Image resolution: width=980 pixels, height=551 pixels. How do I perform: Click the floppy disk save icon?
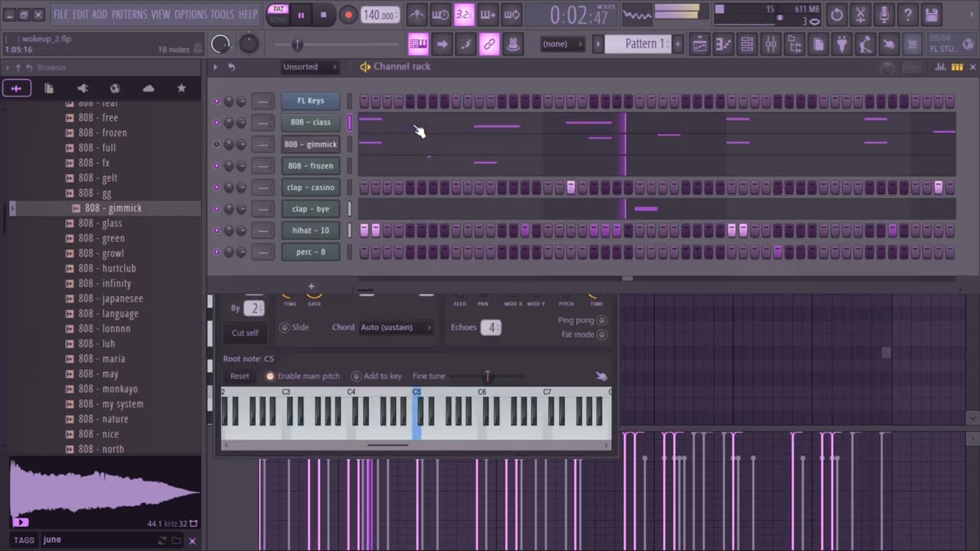click(x=932, y=15)
